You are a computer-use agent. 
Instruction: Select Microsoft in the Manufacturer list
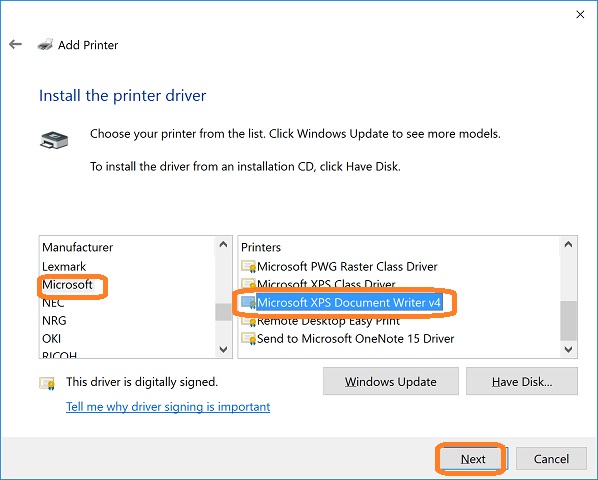click(67, 284)
